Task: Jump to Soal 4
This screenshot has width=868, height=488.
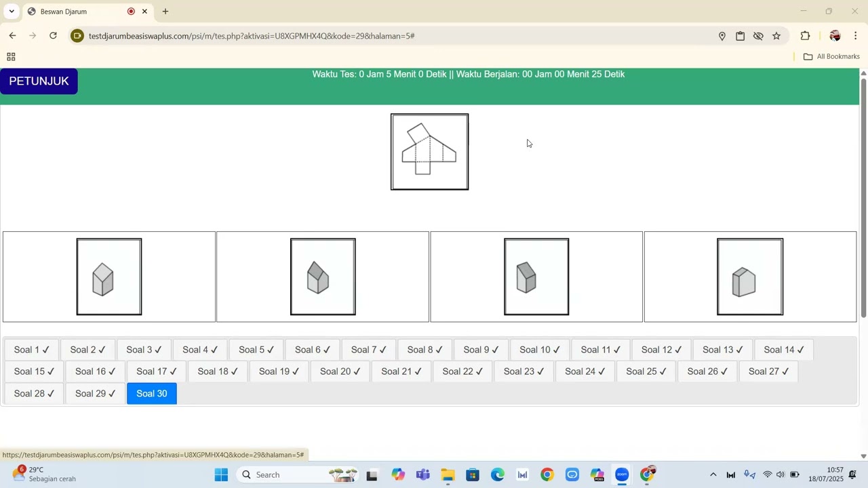Action: (x=201, y=350)
